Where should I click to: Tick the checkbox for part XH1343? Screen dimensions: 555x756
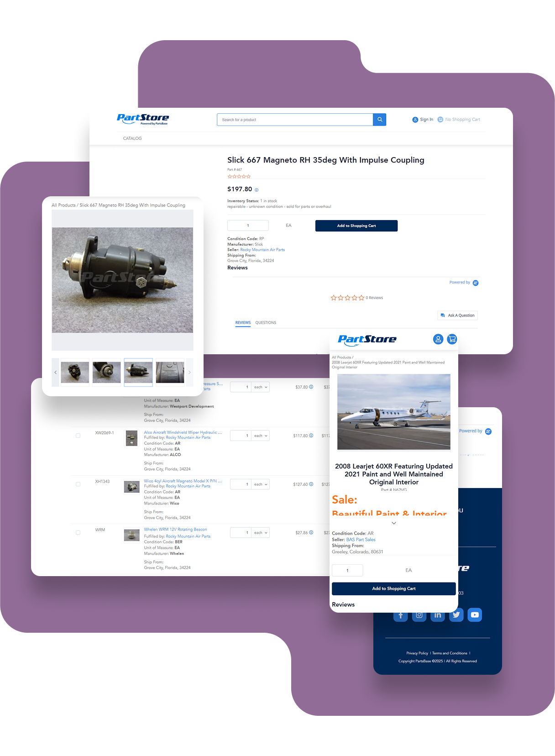pyautogui.click(x=78, y=484)
